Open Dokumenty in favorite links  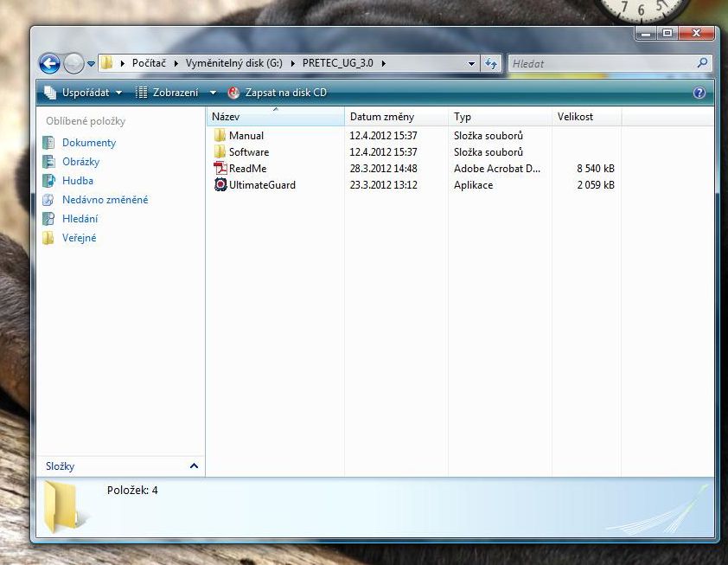[89, 143]
